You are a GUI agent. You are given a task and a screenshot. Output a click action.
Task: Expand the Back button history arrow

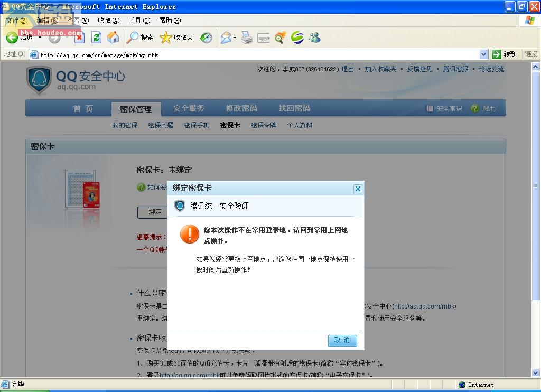click(40, 37)
